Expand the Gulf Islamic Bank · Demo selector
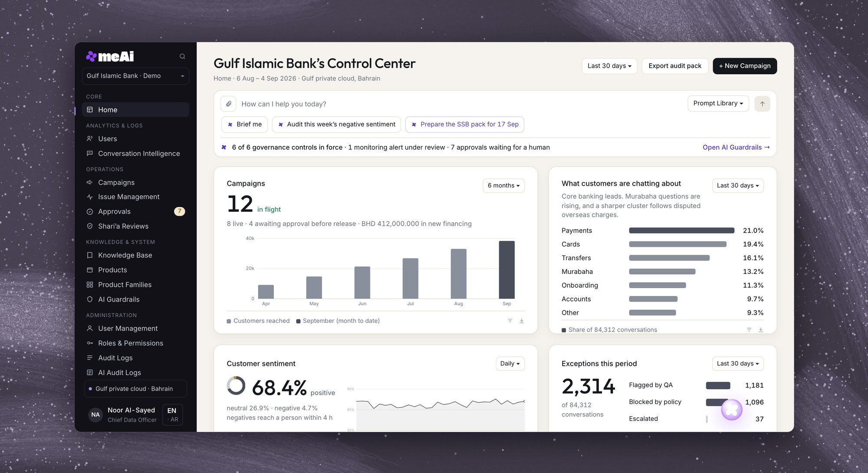 (135, 76)
